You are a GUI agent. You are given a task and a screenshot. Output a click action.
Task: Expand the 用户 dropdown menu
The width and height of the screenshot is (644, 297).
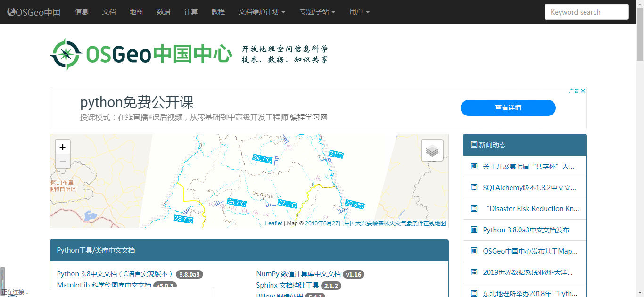tap(360, 12)
